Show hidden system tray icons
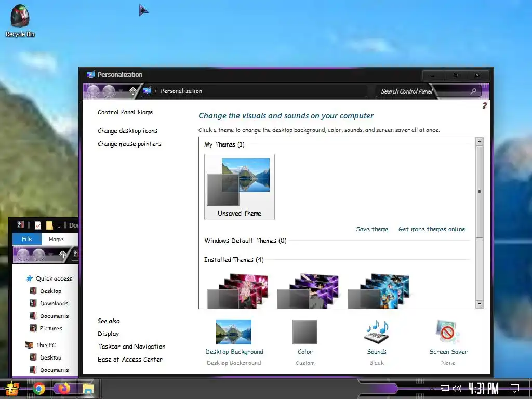Viewport: 532px width, 399px height. [x=432, y=389]
